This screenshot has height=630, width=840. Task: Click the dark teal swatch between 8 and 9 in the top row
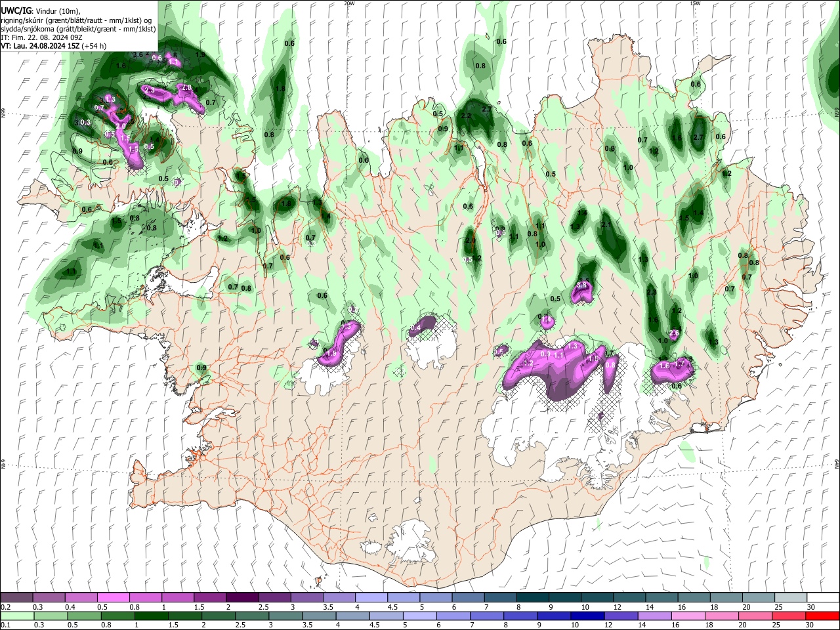pos(532,598)
